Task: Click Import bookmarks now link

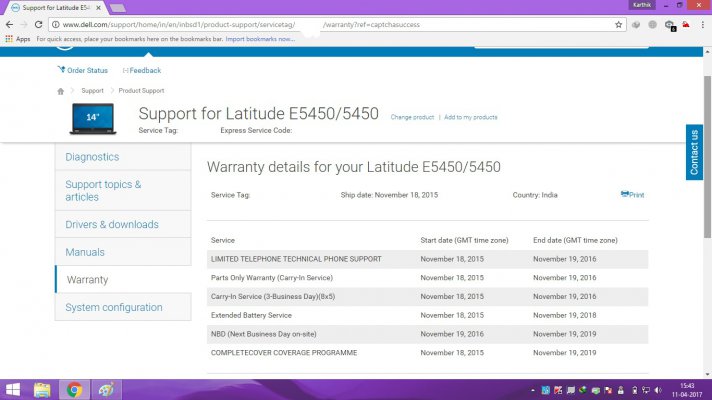Action: coord(260,39)
